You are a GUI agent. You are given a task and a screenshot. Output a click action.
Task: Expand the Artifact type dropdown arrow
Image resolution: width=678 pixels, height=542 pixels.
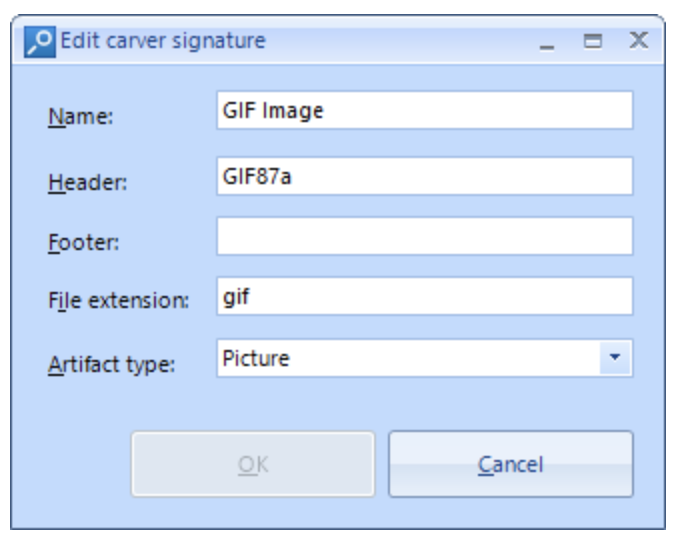[x=615, y=358]
